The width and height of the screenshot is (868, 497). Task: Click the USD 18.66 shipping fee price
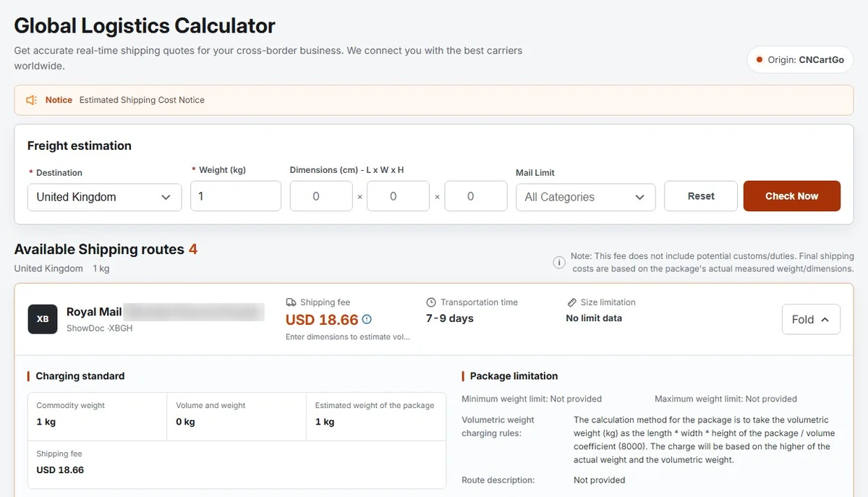click(322, 320)
